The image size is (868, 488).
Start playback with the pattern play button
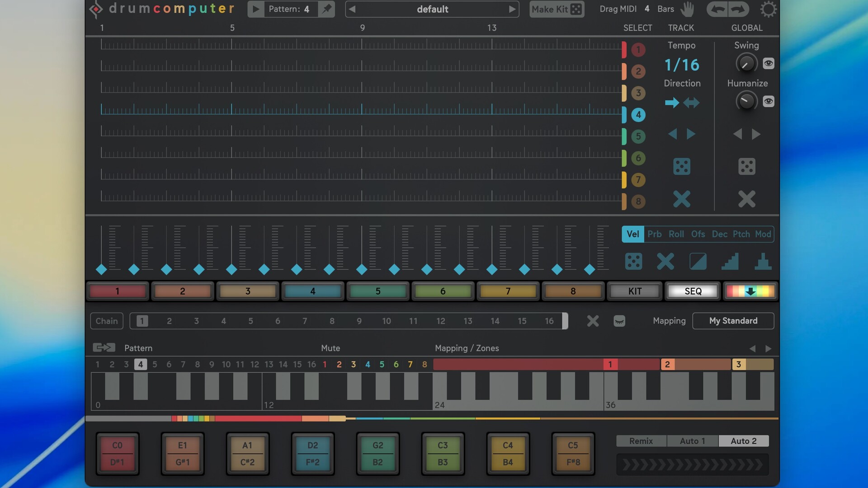tap(256, 9)
